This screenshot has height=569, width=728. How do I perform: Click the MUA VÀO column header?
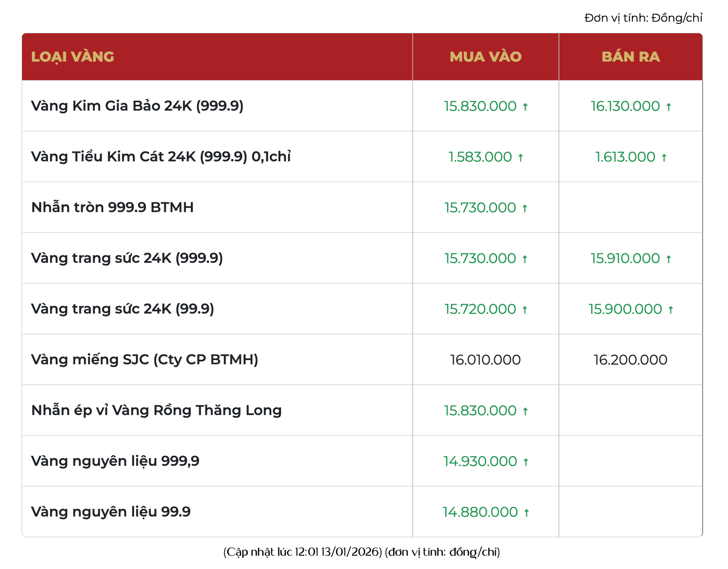coord(485,57)
